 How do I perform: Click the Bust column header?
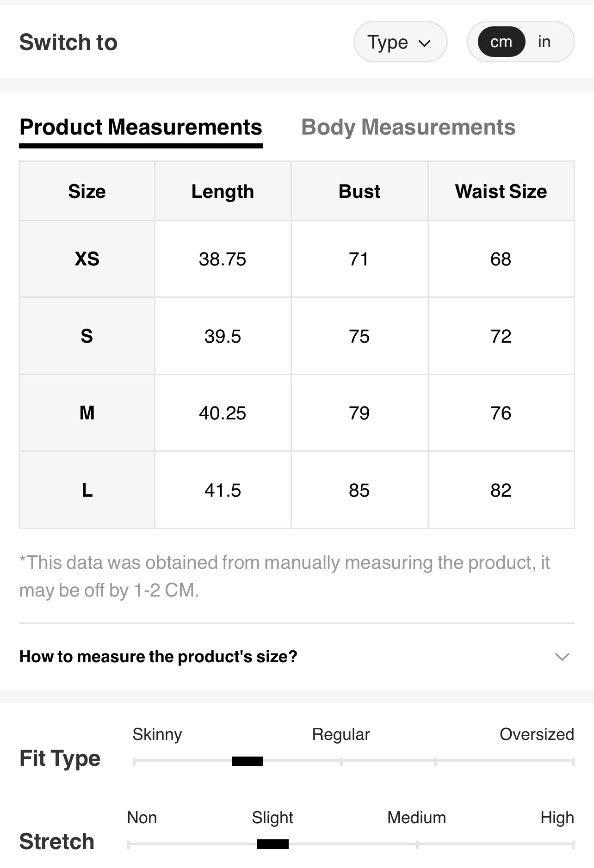click(359, 191)
